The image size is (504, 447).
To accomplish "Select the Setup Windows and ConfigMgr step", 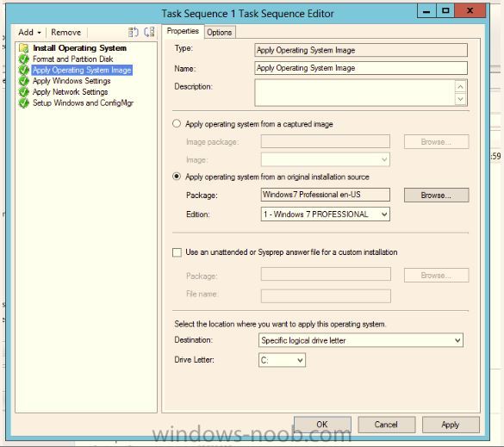I will tap(84, 102).
